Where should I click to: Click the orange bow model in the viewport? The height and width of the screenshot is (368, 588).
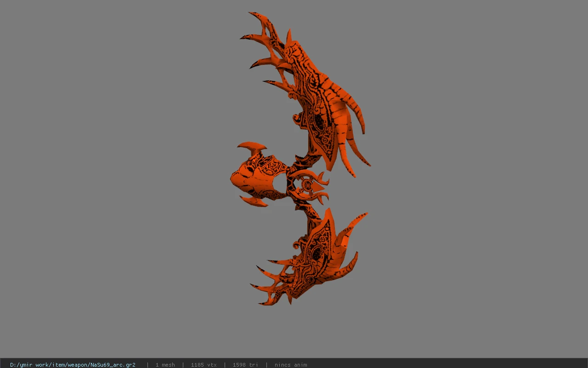click(301, 159)
